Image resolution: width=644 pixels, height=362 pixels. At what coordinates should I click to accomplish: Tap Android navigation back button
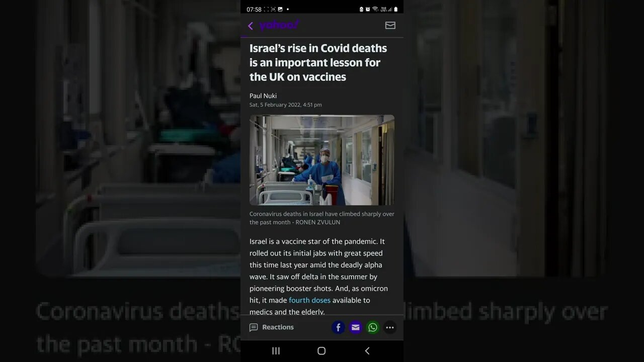367,351
